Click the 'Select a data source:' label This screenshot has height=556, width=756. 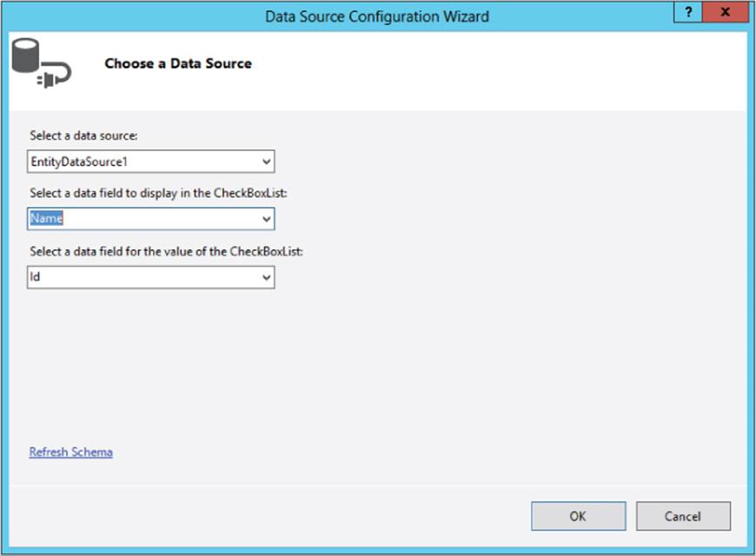point(83,136)
